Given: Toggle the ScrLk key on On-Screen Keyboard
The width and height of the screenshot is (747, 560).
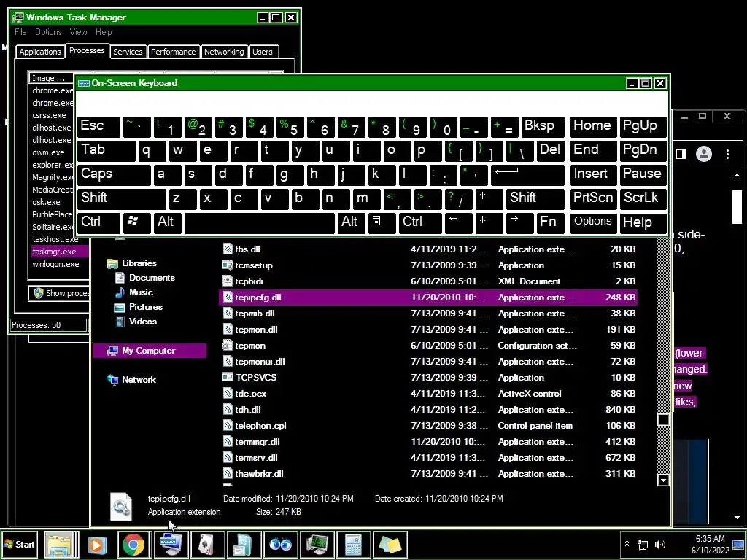Looking at the screenshot, I should pos(643,198).
